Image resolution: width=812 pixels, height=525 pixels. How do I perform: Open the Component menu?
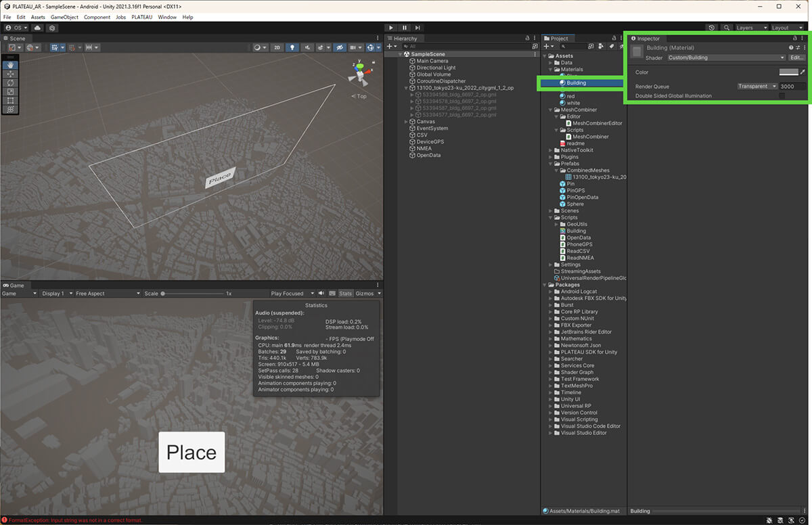(x=97, y=17)
